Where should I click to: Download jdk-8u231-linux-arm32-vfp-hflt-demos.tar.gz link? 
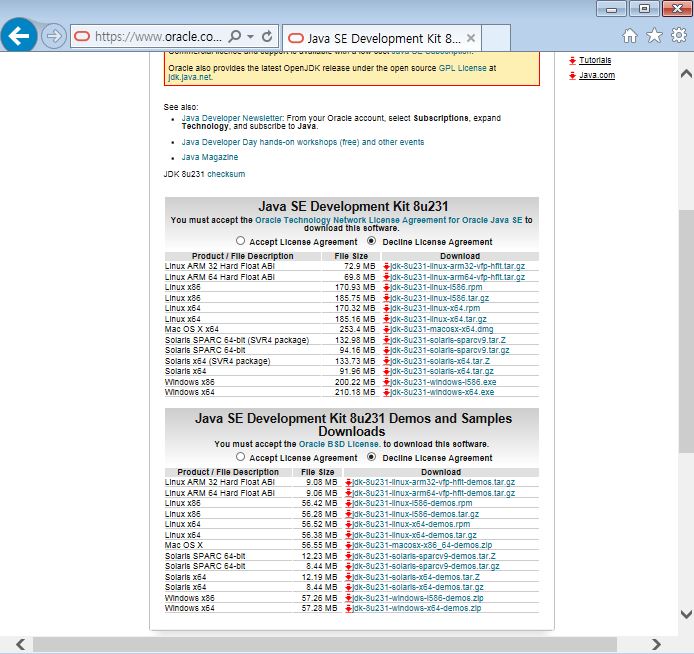pos(434,482)
